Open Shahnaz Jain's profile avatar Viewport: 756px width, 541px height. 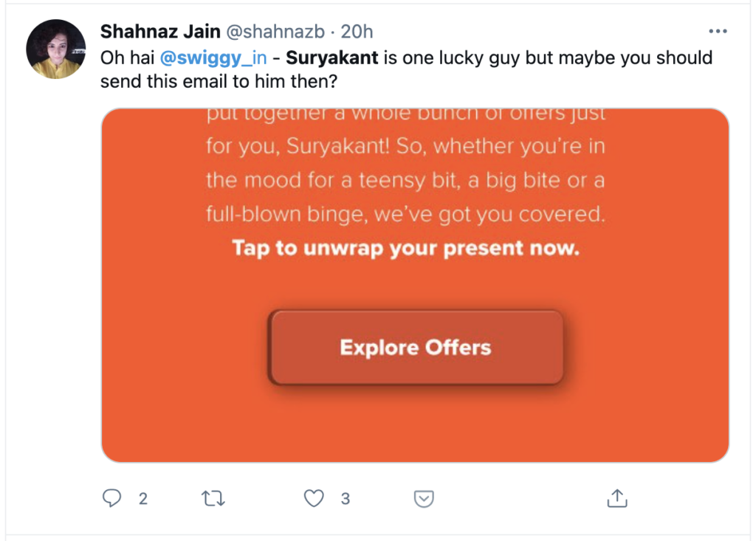(x=56, y=49)
